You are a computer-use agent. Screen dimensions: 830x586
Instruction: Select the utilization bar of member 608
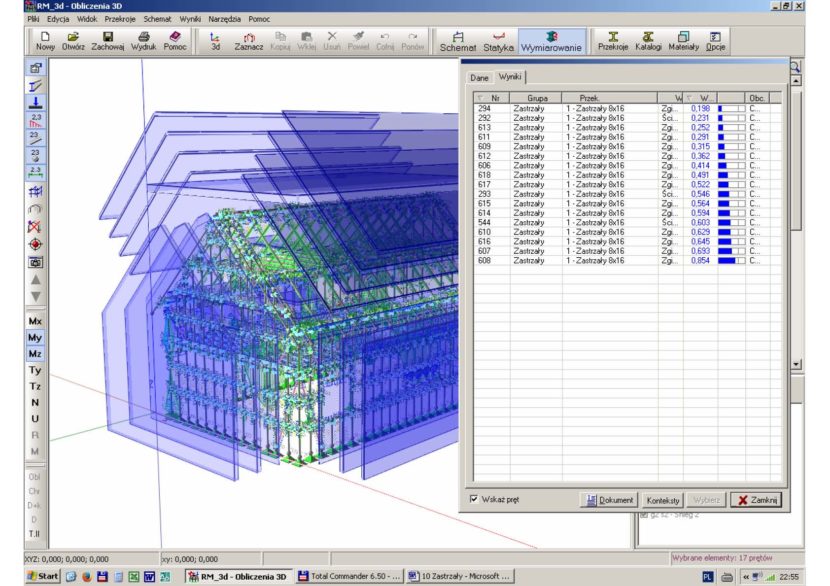(x=731, y=261)
